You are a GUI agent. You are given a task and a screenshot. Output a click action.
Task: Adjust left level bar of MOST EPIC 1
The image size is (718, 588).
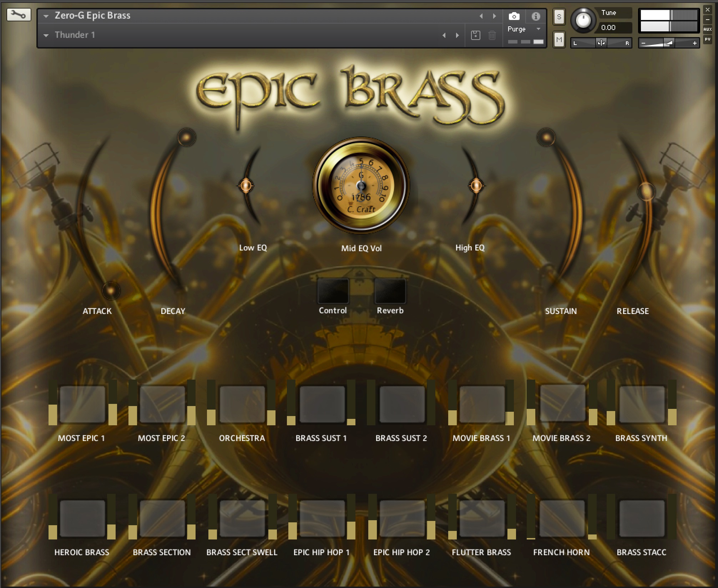[53, 402]
